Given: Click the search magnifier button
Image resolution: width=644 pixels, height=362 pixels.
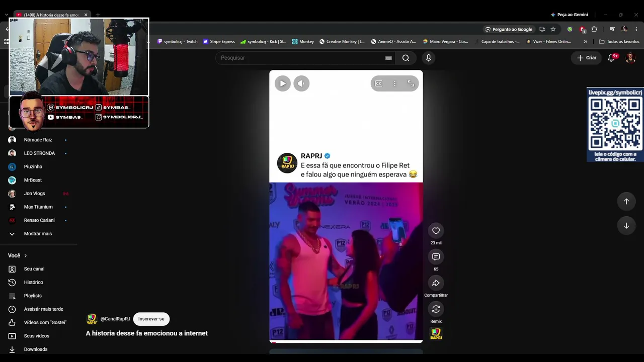Looking at the screenshot, I should (x=406, y=58).
